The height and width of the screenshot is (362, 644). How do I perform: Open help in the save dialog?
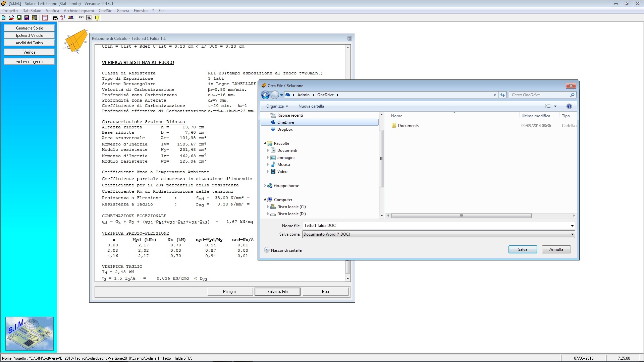[569, 106]
